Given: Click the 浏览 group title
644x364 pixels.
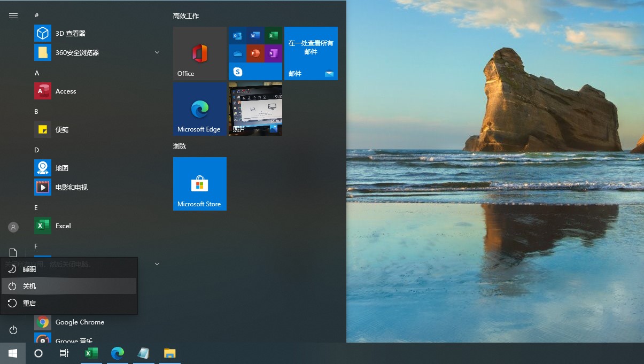Looking at the screenshot, I should [x=180, y=146].
